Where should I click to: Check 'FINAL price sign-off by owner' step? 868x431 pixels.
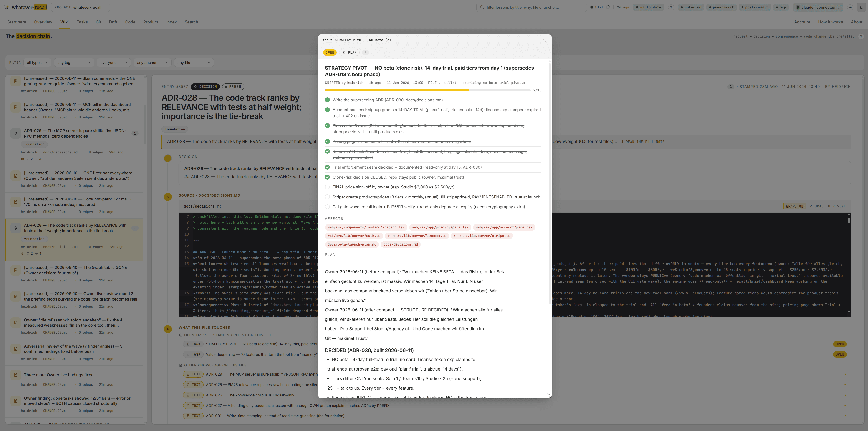[x=327, y=187]
